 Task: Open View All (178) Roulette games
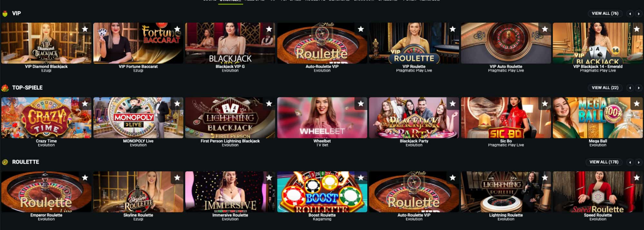coord(604,162)
